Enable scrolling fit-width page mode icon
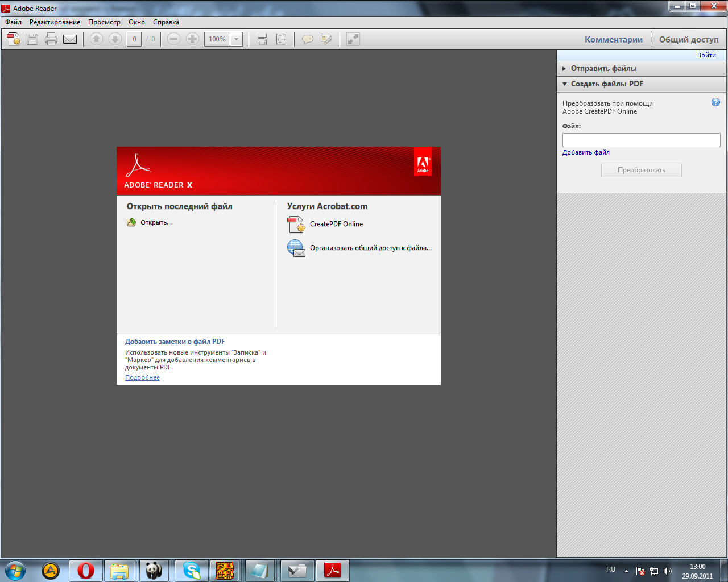Image resolution: width=728 pixels, height=582 pixels. click(x=262, y=39)
